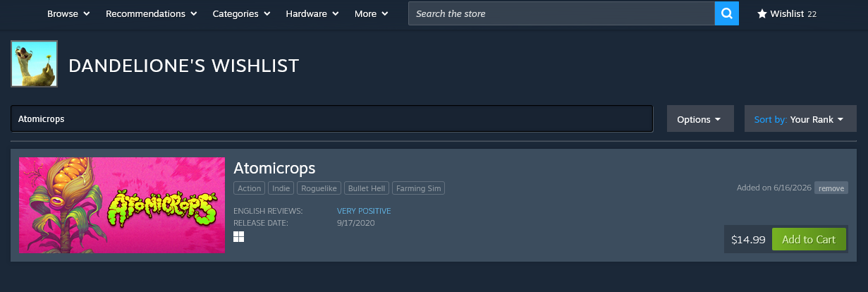Click the Dandelione's Wishlist heading
The image size is (868, 292).
click(x=184, y=66)
